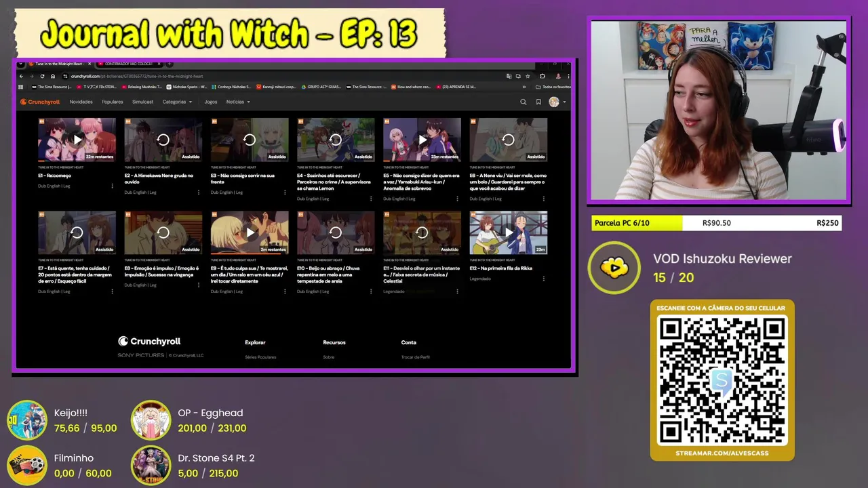Replay episode E7 - Está quente
The width and height of the screenshot is (868, 488).
pyautogui.click(x=77, y=232)
